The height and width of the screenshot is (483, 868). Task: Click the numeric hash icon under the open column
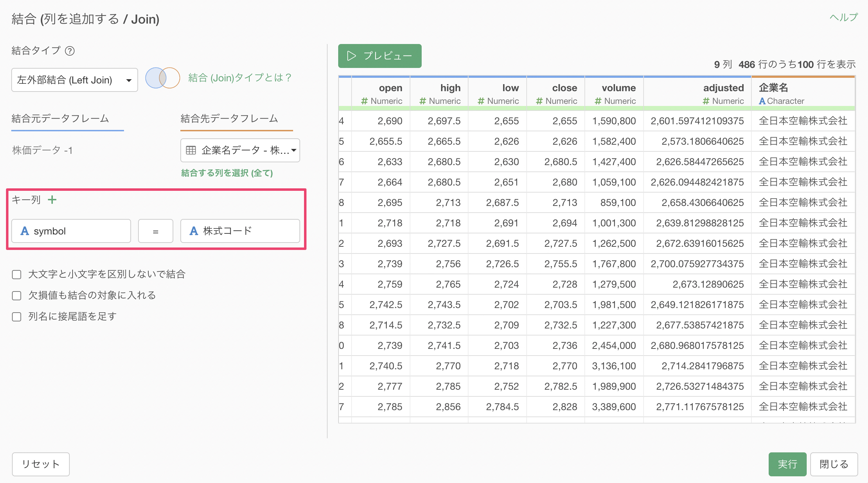click(x=364, y=101)
